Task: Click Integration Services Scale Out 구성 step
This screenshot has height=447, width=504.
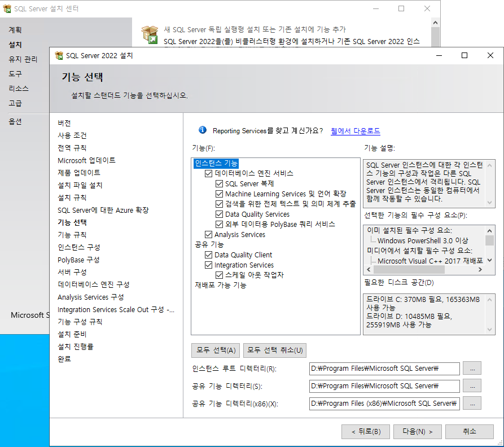Action: 116,309
